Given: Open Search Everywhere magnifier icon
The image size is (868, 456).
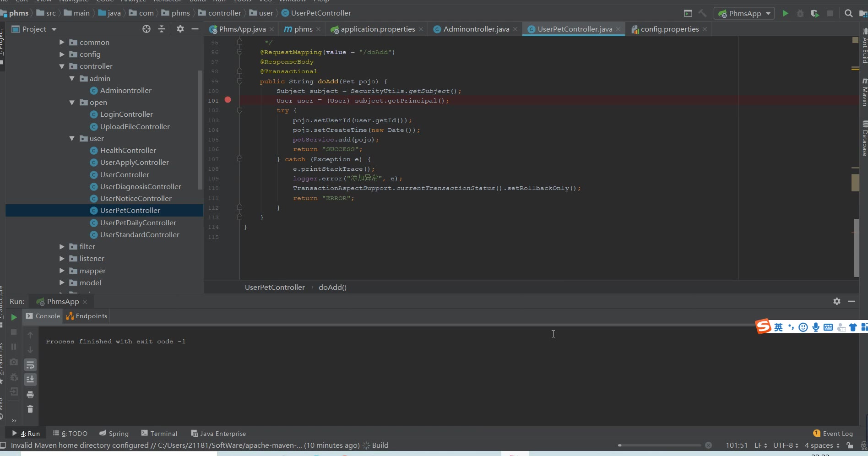Looking at the screenshot, I should click(848, 13).
